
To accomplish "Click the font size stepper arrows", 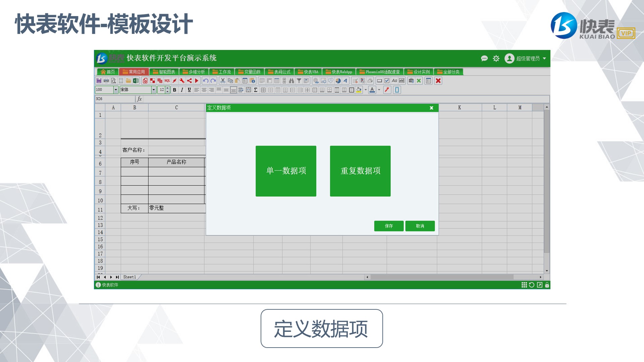I will pos(168,90).
